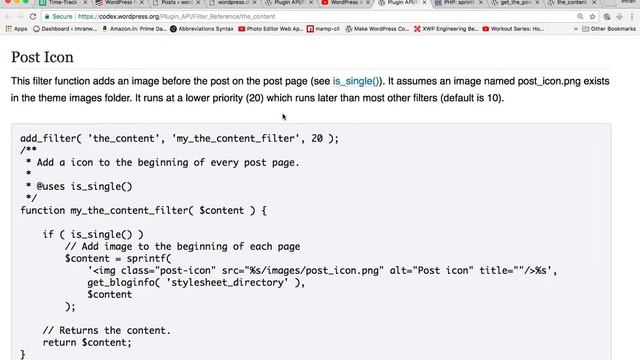Open the Apps grid shortcut
Image resolution: width=640 pixels, height=360 pixels.
click(16, 29)
